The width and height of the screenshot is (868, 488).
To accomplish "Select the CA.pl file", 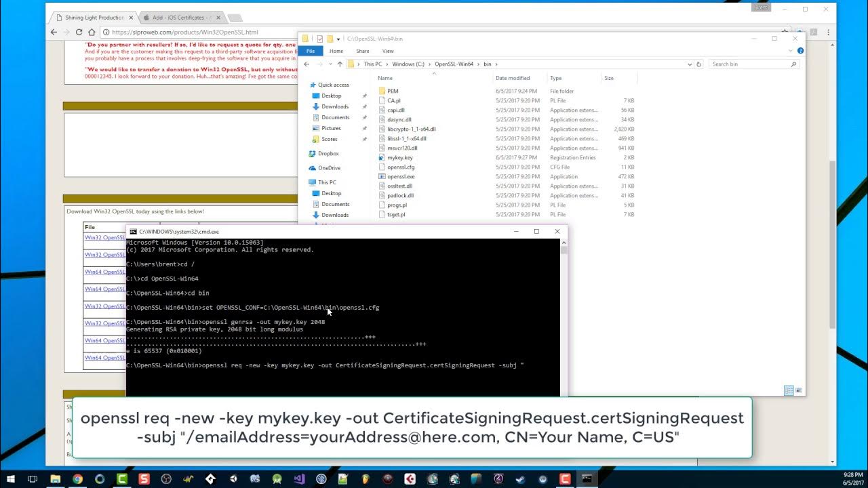I will coord(394,100).
